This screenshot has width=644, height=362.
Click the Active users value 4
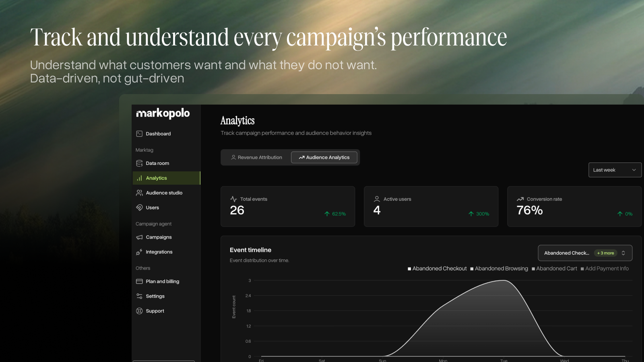point(377,210)
